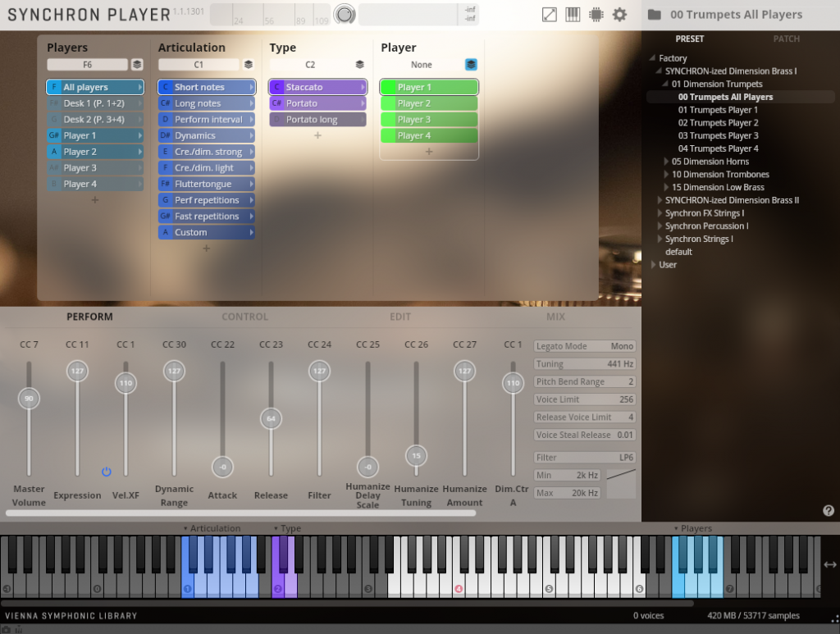Click the Tuning 441 Hz field

pos(585,363)
